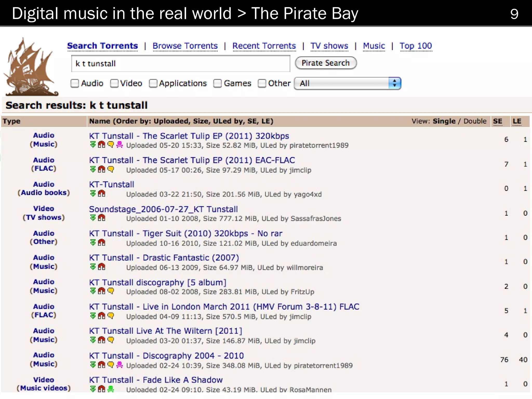
Task: Click magnet icon for Scarlet Tulip EP EAC-FLAC
Action: [102, 169]
